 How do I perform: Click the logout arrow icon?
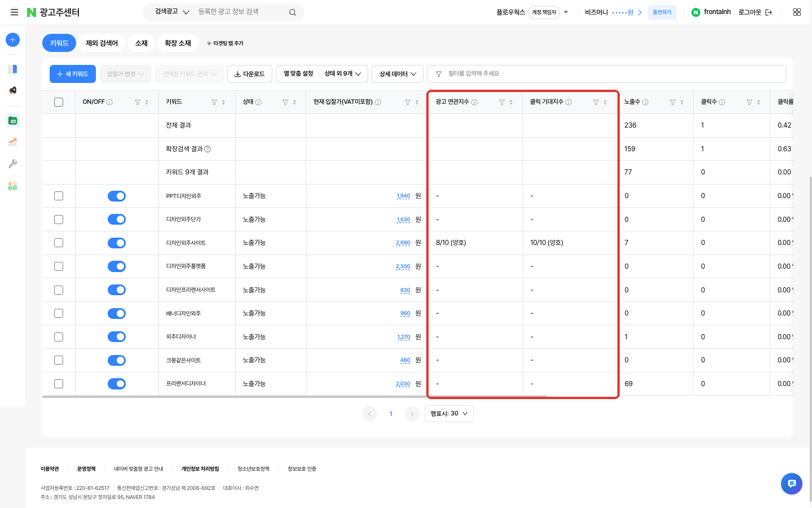tap(769, 12)
